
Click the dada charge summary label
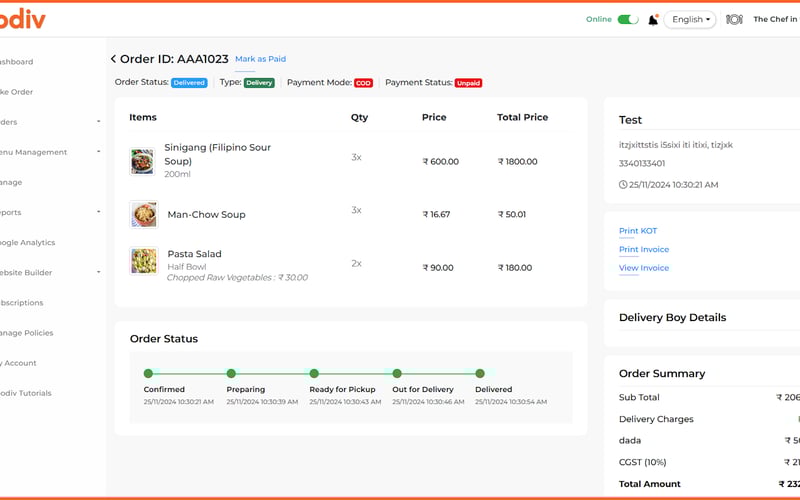point(630,440)
